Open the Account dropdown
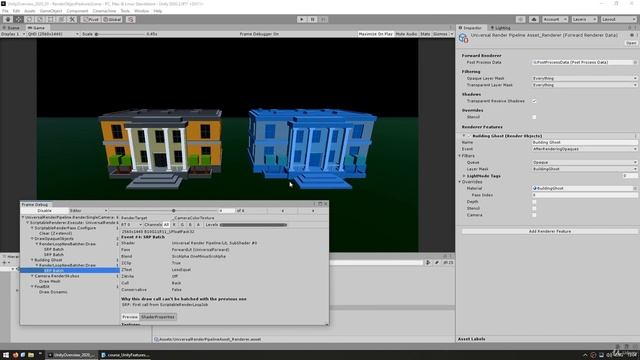Screen dimensions: 640x360 click(x=555, y=19)
